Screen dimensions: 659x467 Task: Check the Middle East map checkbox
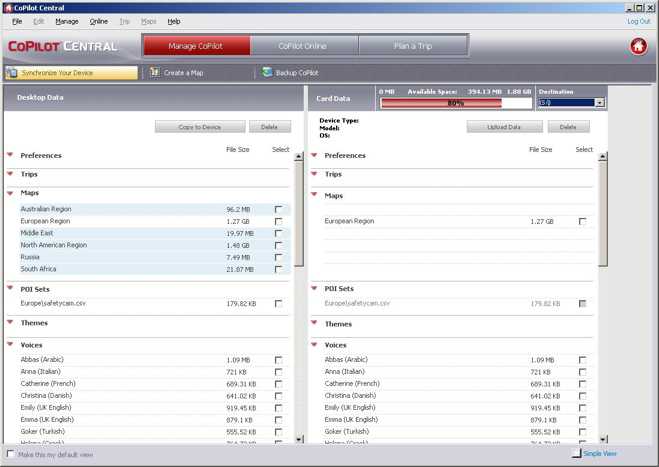278,233
